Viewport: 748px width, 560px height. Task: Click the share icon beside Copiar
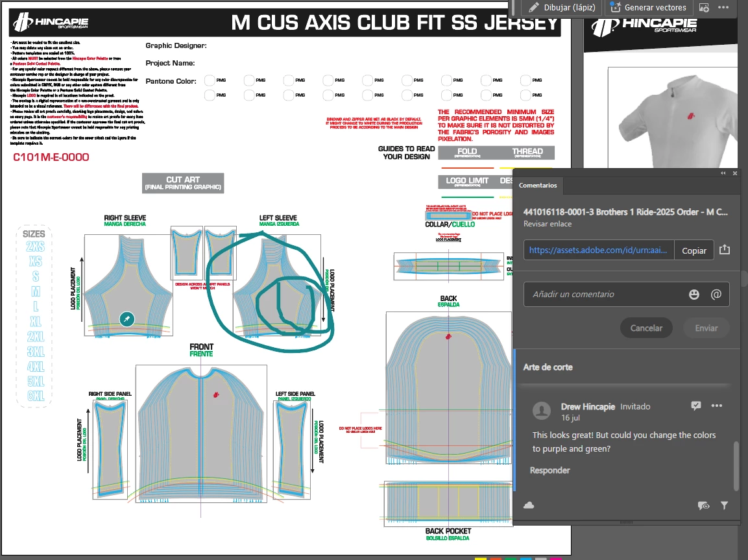tap(725, 249)
